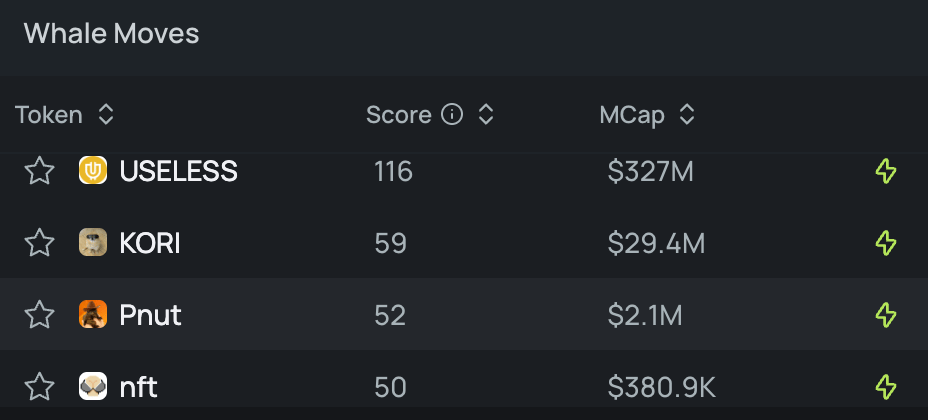The height and width of the screenshot is (420, 928).
Task: Click the nft token logo icon
Action: 93,386
